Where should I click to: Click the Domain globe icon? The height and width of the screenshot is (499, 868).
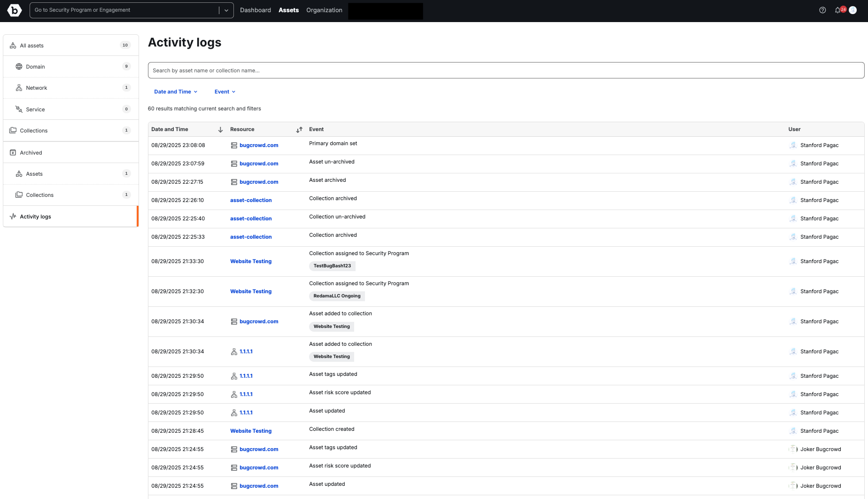click(x=19, y=67)
